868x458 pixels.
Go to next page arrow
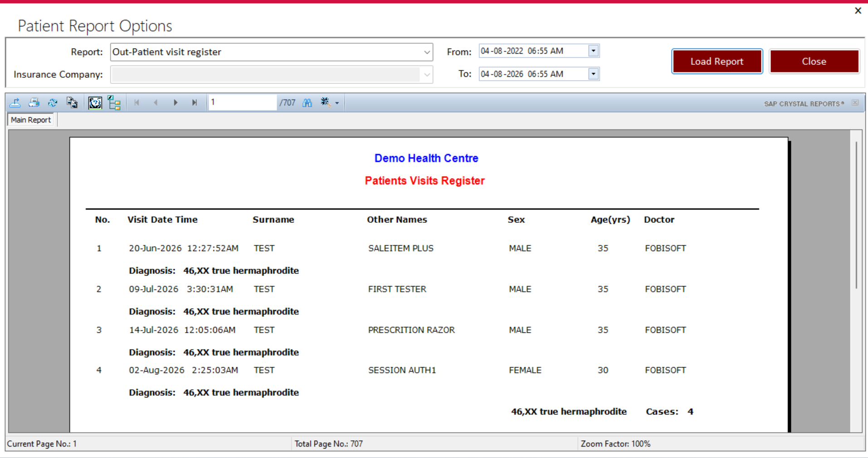tap(175, 103)
